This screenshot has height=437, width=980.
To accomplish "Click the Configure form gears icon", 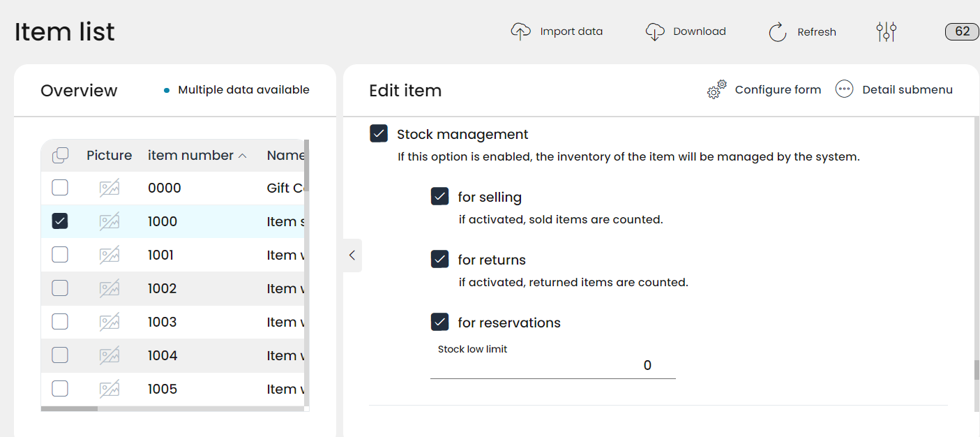I will 716,89.
